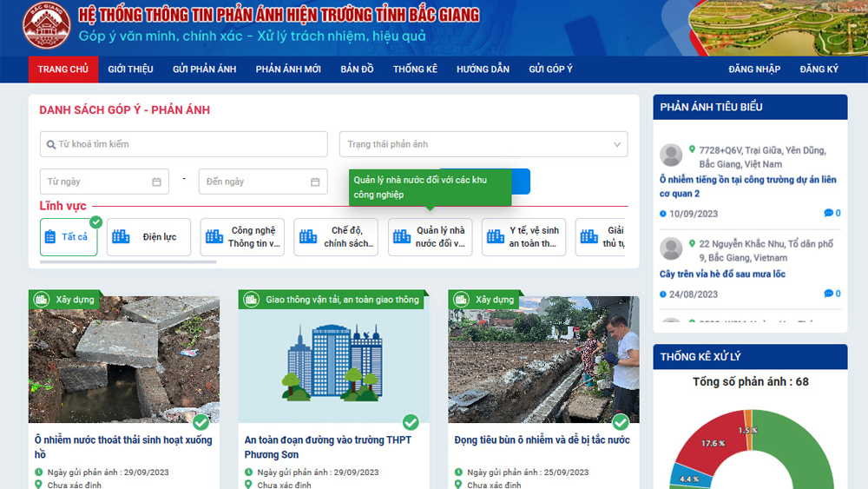Select Y tế, vệ sinh an toàn category
The height and width of the screenshot is (489, 868).
(523, 237)
